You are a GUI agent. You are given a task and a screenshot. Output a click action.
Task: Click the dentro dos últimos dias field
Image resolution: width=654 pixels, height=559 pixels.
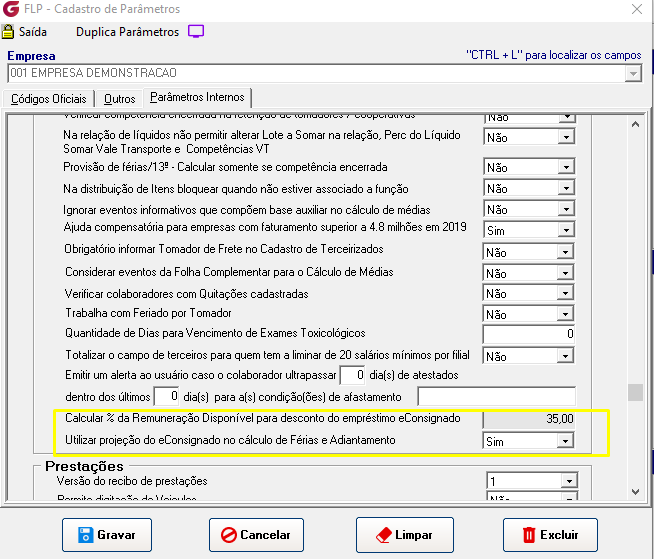pyautogui.click(x=167, y=396)
